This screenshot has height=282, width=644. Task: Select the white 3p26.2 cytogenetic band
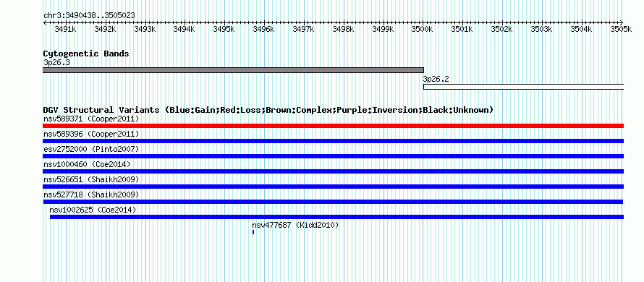tap(523, 87)
